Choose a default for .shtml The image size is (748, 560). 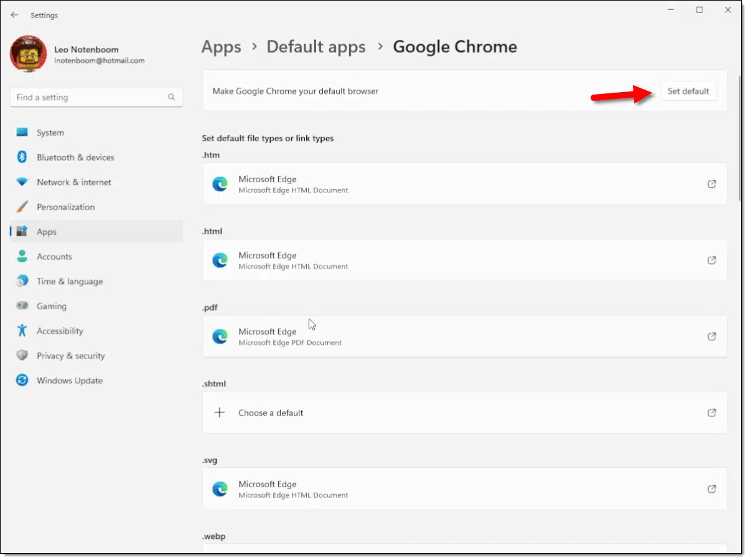click(x=464, y=413)
